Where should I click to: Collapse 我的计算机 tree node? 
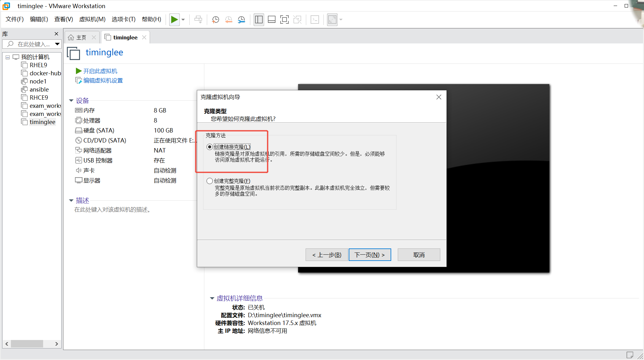click(7, 57)
